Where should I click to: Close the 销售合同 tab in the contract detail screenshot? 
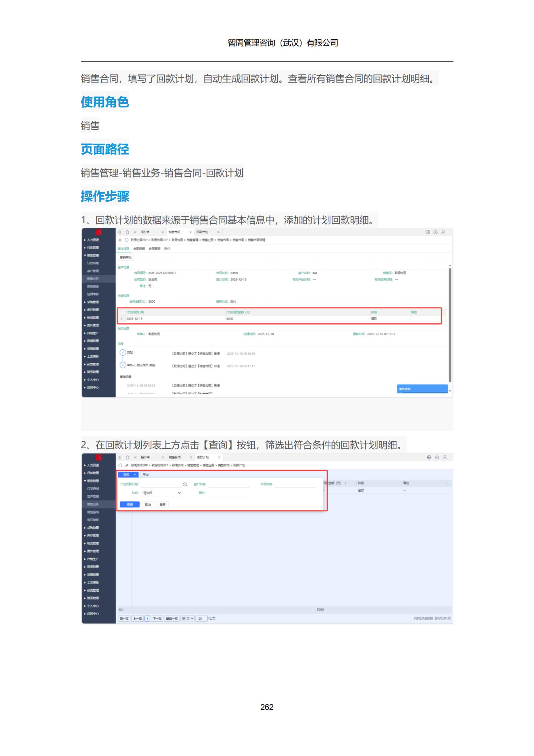point(190,232)
